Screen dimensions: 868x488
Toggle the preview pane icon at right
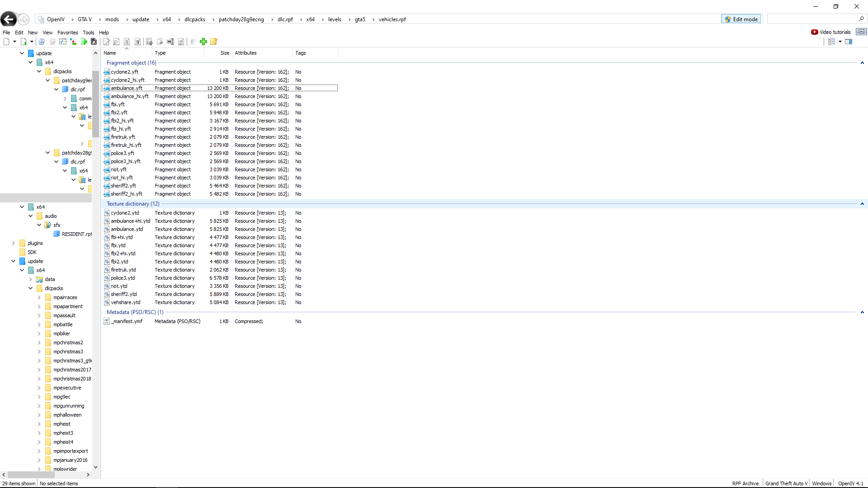pos(849,42)
